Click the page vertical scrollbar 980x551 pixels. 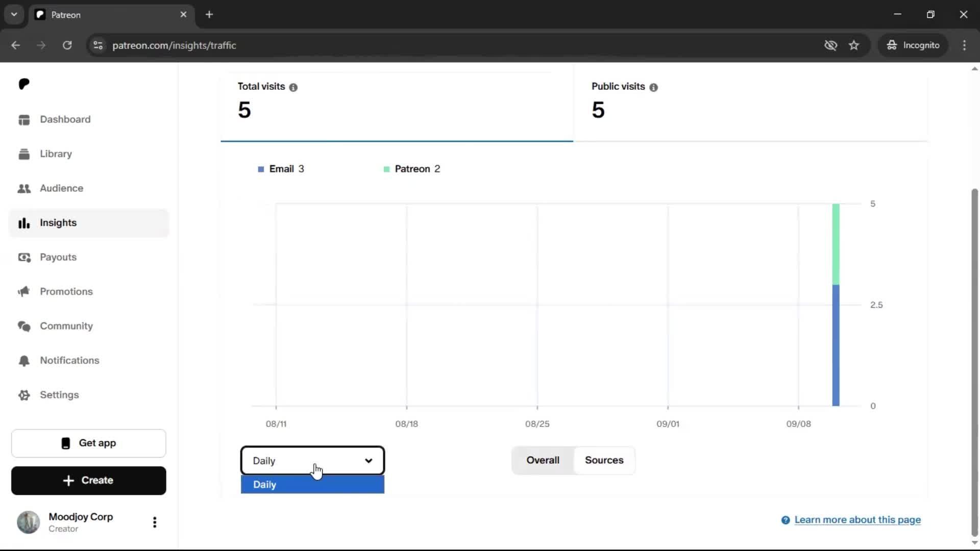[x=974, y=363]
